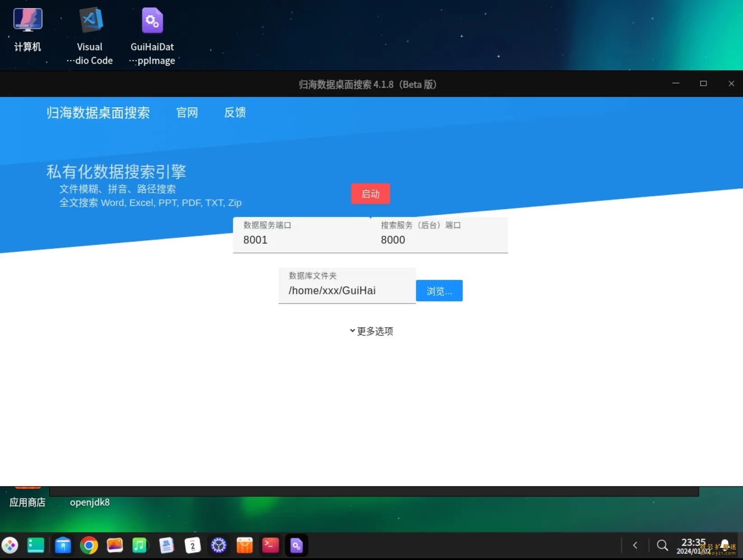Viewport: 743px width, 560px height.
Task: Launch Chrome from the taskbar
Action: pyautogui.click(x=89, y=546)
